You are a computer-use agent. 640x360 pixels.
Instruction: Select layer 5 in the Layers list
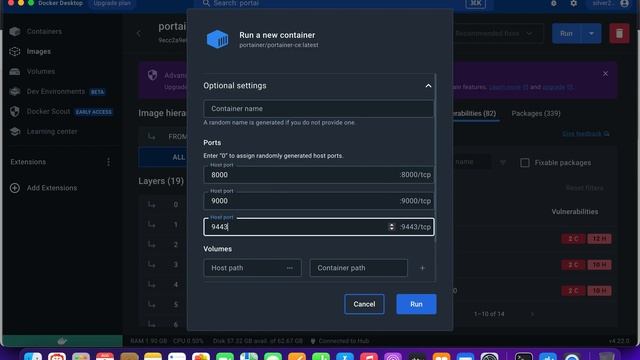(163, 304)
